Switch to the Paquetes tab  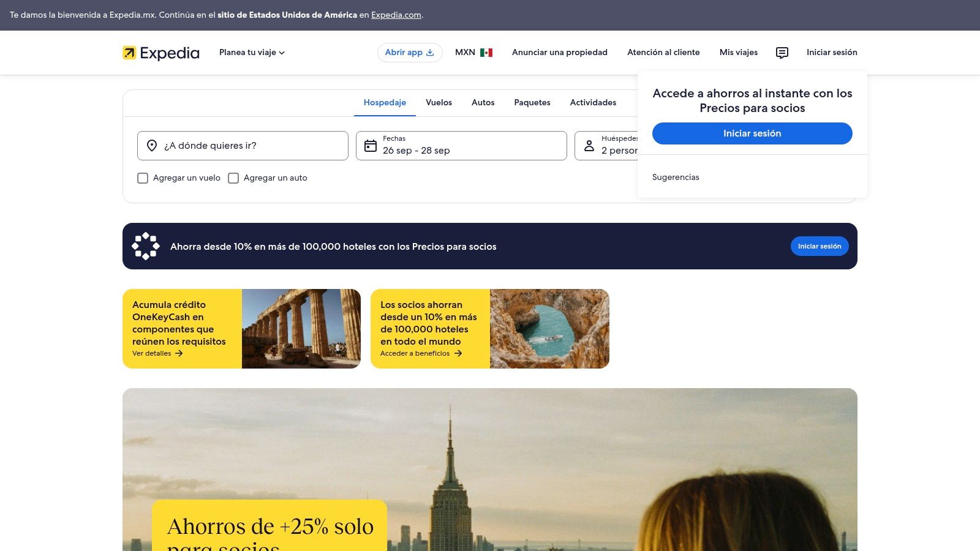pyautogui.click(x=532, y=102)
